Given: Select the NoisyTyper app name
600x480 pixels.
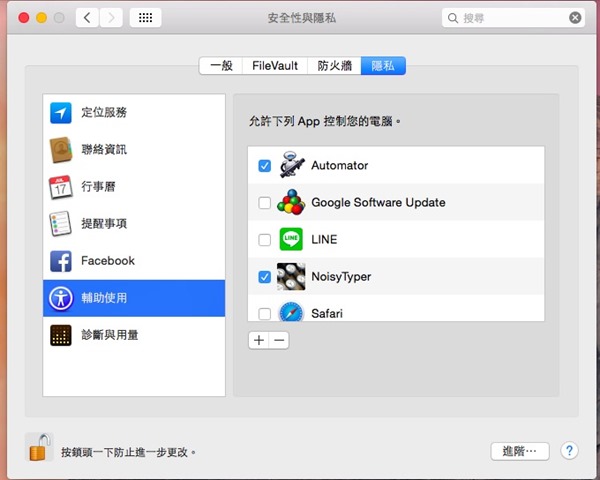Looking at the screenshot, I should pyautogui.click(x=341, y=276).
